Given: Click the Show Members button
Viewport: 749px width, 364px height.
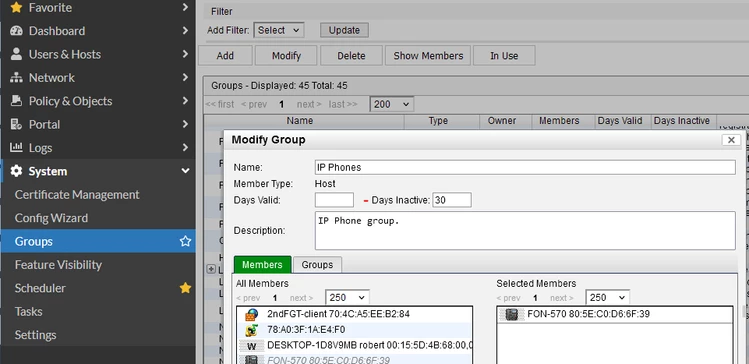Looking at the screenshot, I should click(428, 55).
